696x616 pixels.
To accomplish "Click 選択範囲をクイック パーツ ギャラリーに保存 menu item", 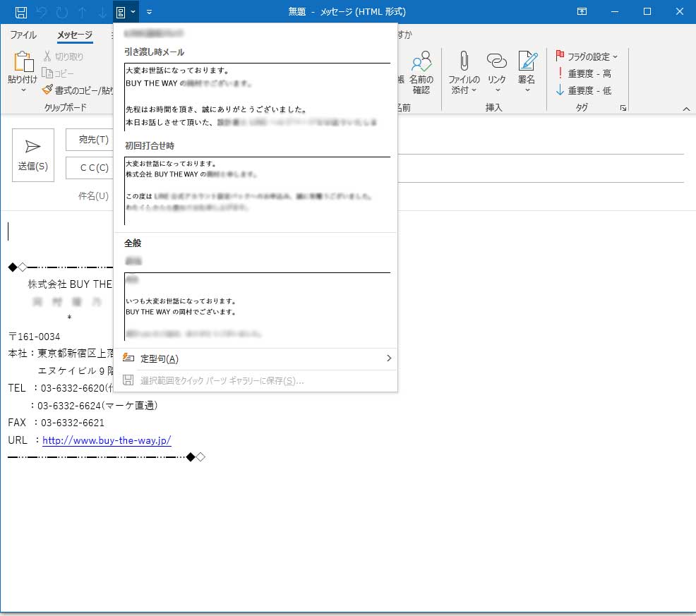I will [256, 381].
